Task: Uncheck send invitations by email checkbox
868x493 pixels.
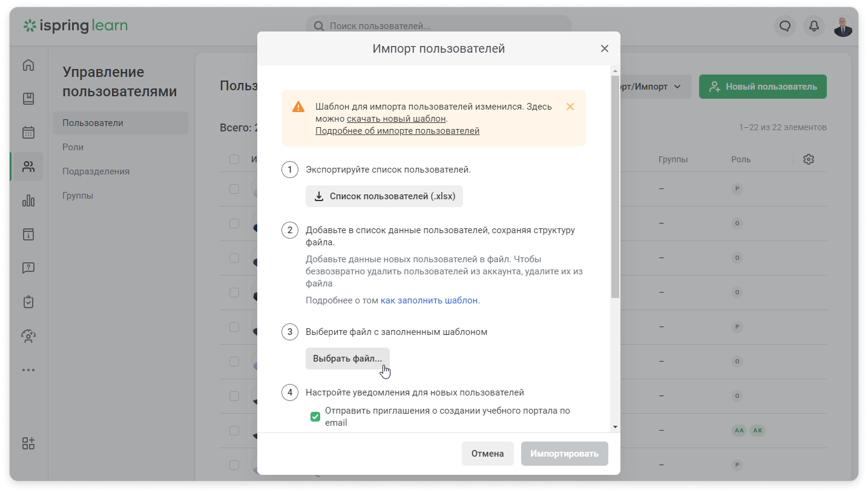Action: click(315, 417)
